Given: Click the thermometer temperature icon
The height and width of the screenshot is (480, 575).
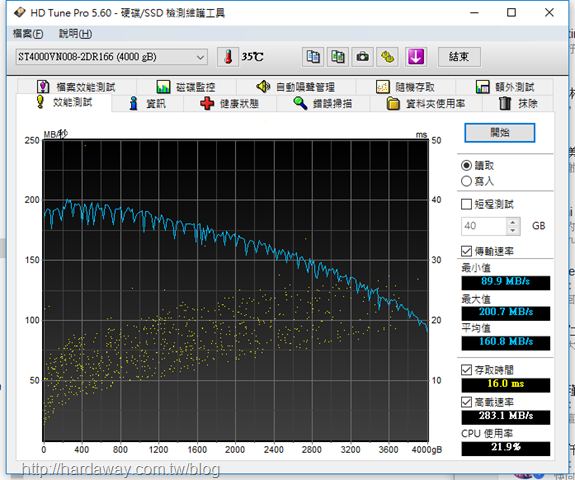Looking at the screenshot, I should 228,57.
